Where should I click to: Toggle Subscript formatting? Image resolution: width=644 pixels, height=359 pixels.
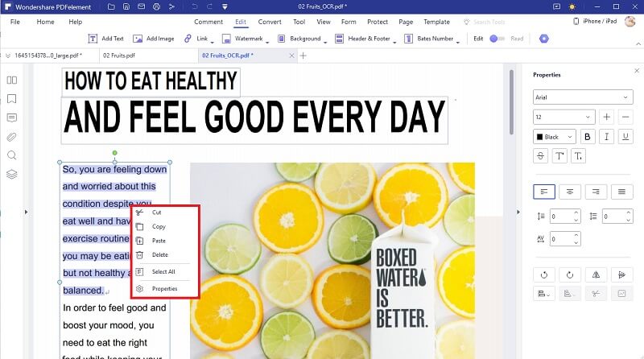[578, 156]
